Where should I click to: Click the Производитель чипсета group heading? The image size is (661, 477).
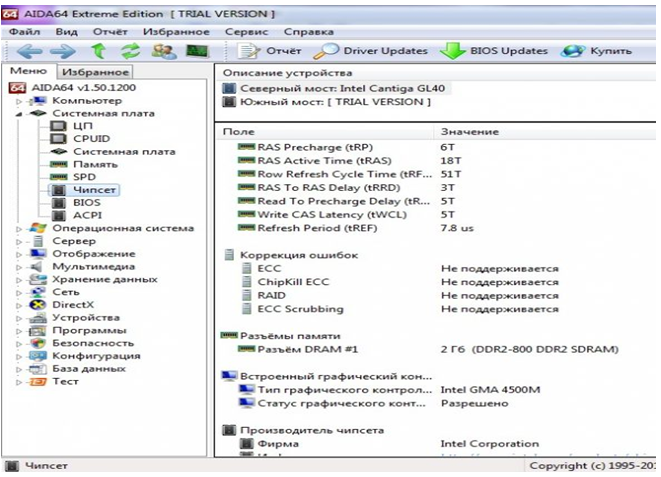point(312,431)
